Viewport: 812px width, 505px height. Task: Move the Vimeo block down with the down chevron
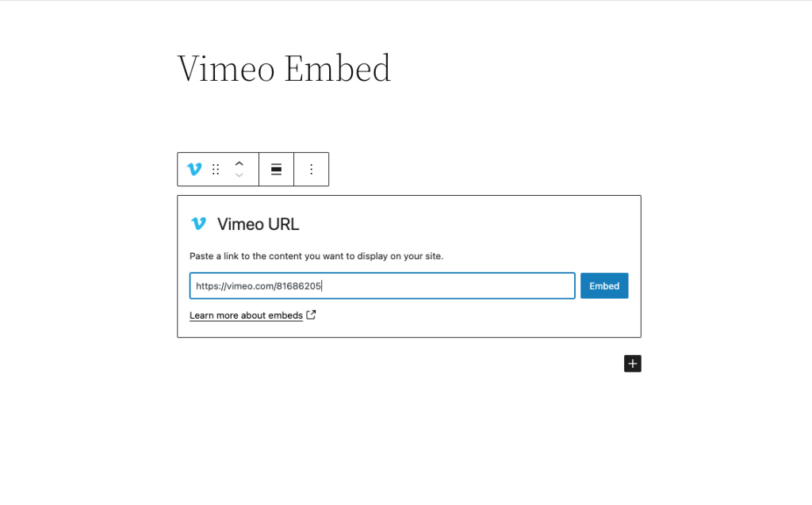tap(239, 175)
